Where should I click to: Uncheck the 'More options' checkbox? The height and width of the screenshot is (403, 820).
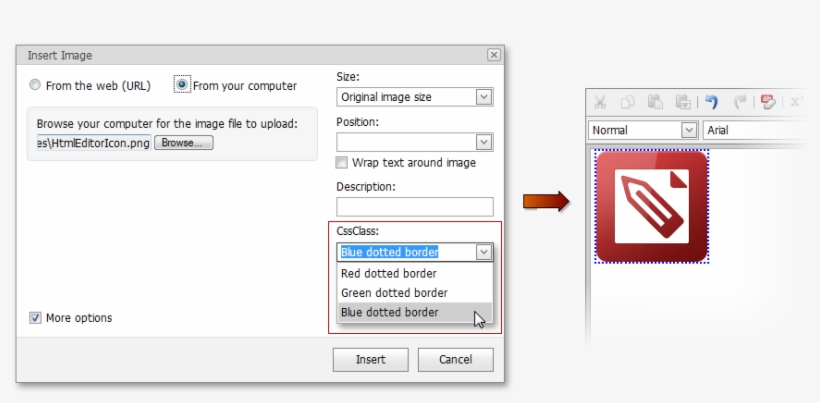click(x=35, y=318)
